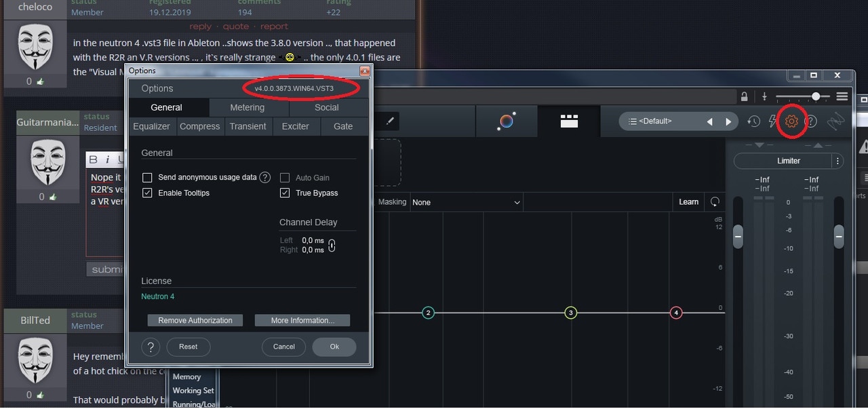Select the previous preset arrow
Screen dimensions: 868x409
pyautogui.click(x=710, y=122)
